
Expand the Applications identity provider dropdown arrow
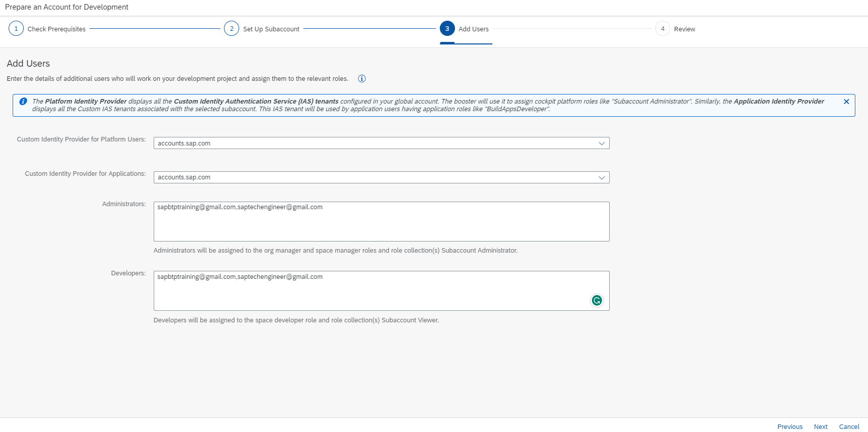[x=602, y=177]
